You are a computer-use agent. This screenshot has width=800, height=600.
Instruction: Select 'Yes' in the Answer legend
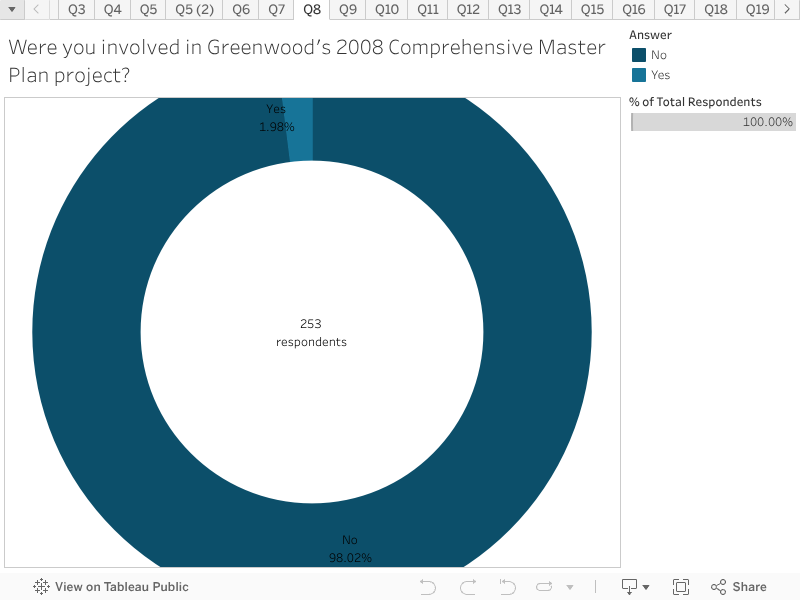pyautogui.click(x=660, y=75)
